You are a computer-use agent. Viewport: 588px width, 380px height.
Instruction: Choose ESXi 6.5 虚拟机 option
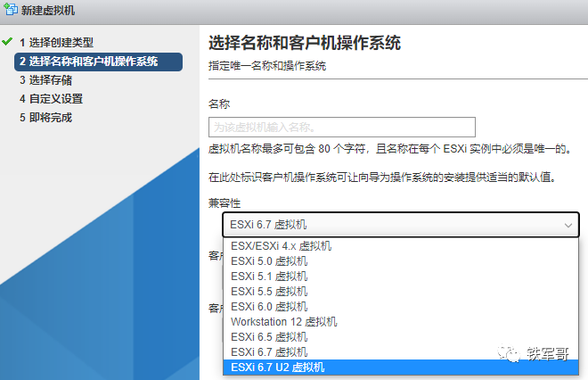401,337
